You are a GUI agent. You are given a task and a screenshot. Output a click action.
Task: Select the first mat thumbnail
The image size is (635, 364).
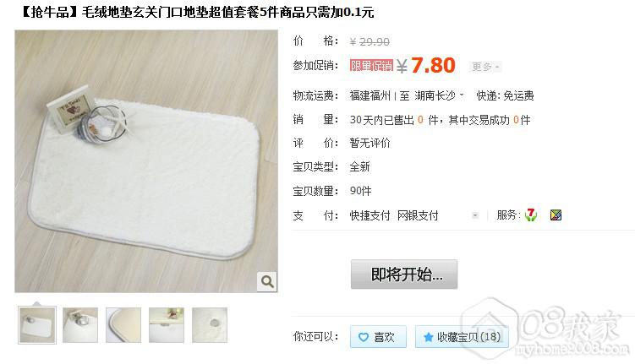(37, 325)
